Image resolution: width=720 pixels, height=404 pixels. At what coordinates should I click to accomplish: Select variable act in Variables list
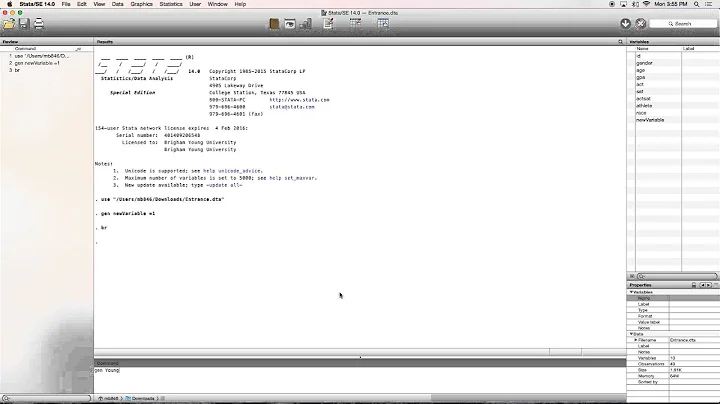point(640,84)
